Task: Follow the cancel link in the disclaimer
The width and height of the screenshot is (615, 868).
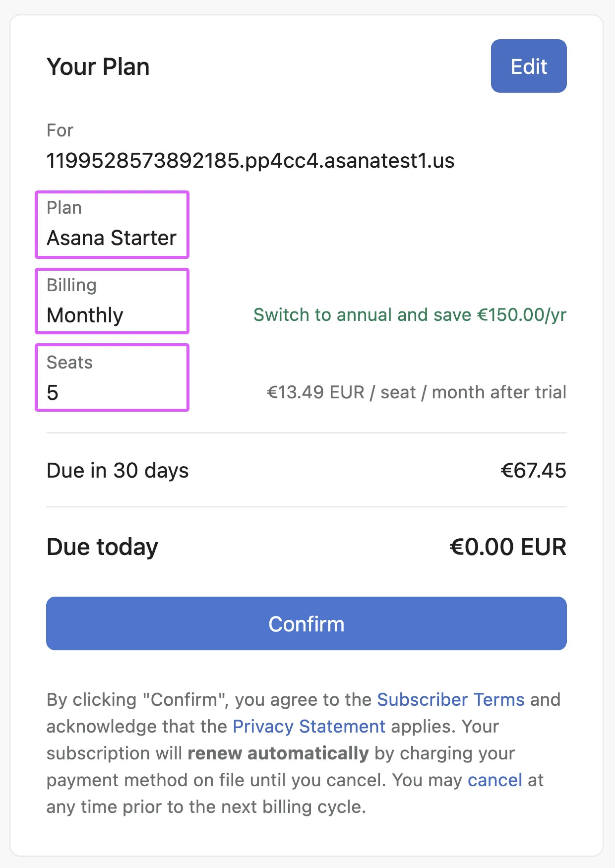Action: point(495,780)
